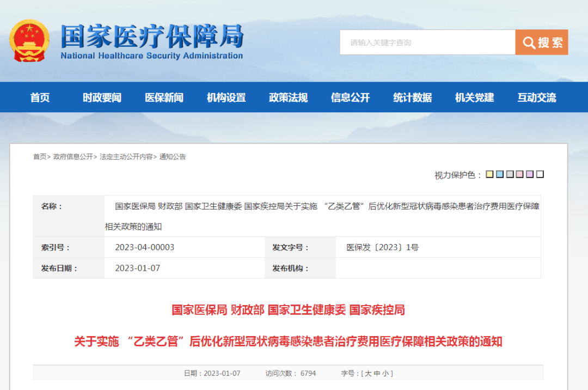Set font size to 小
The height and width of the screenshot is (390, 588).
(385, 374)
